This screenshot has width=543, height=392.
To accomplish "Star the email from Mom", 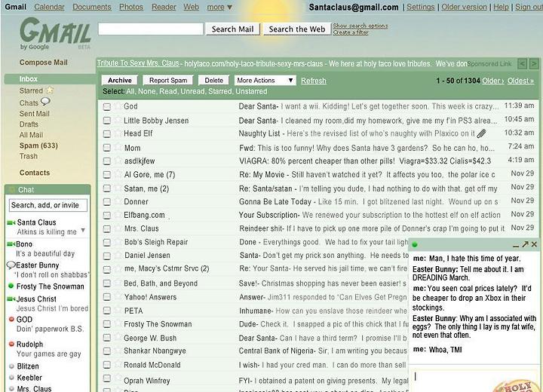I will tap(118, 147).
